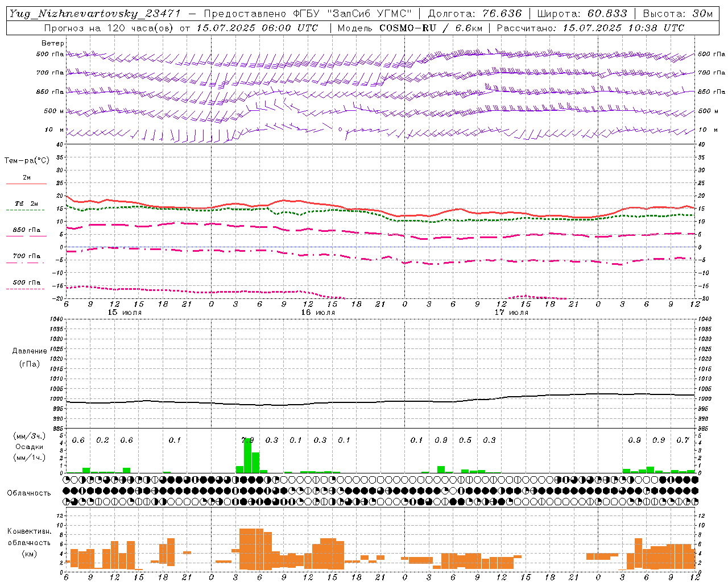Click the 'Прогноз на 120 часа(ов)' forecast text
This screenshot has width=728, height=582.
click(x=110, y=28)
